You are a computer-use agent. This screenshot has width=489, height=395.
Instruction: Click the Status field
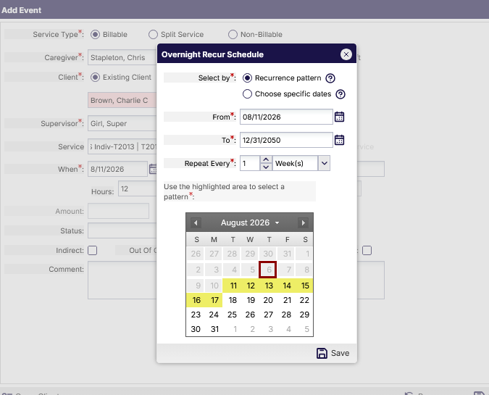click(122, 231)
